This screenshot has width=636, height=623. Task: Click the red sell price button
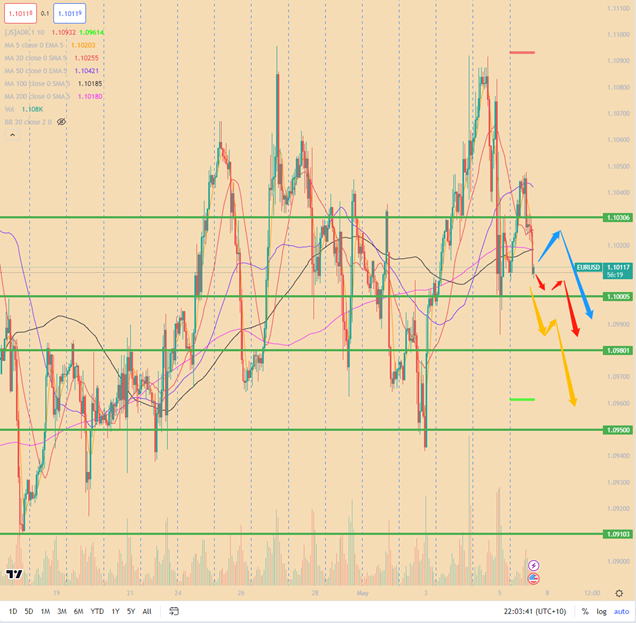tap(20, 14)
